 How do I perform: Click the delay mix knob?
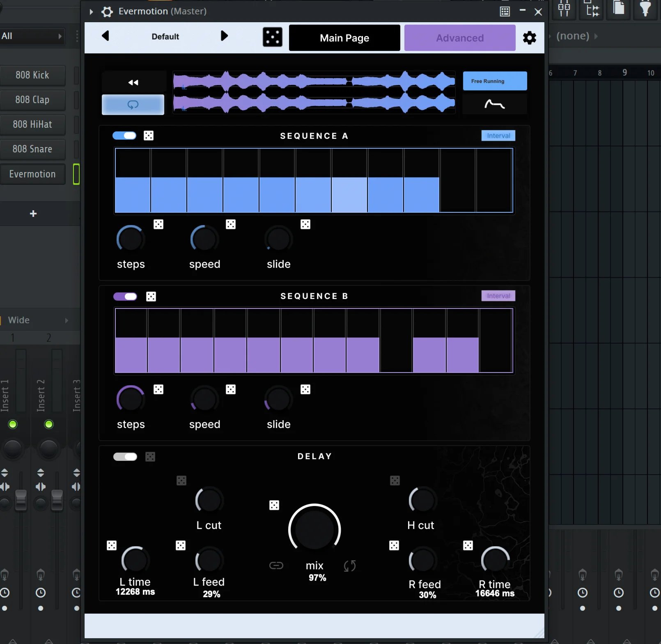pos(314,529)
